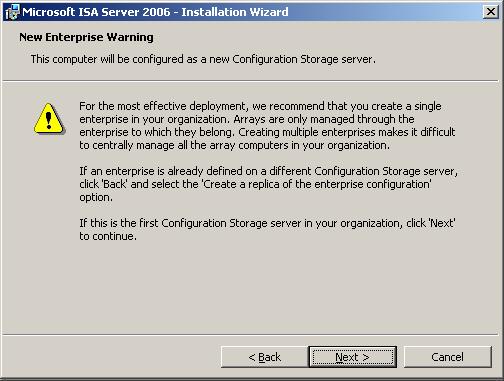Click the 'If this is the first' paragraph
Screen dimensions: 504x381
[267, 229]
